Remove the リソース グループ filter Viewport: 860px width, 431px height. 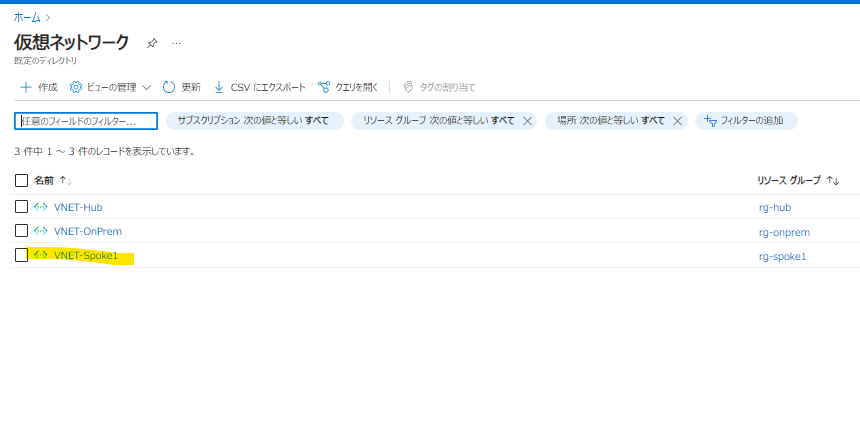527,121
